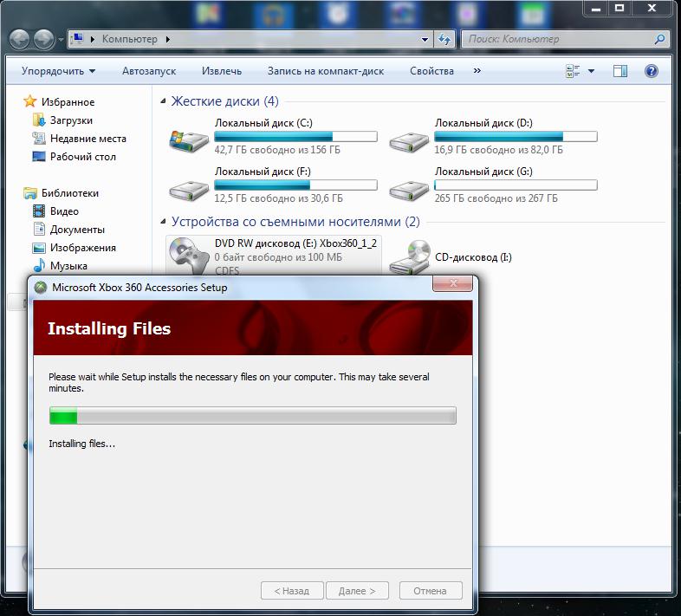This screenshot has height=616, width=681.
Task: Click the computer icon in the address bar
Action: point(78,39)
